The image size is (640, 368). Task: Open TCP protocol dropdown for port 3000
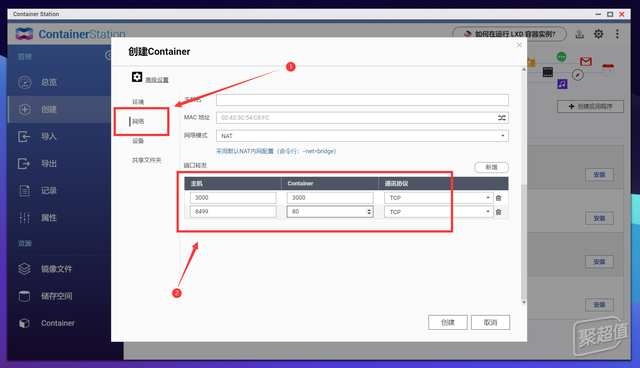point(438,198)
